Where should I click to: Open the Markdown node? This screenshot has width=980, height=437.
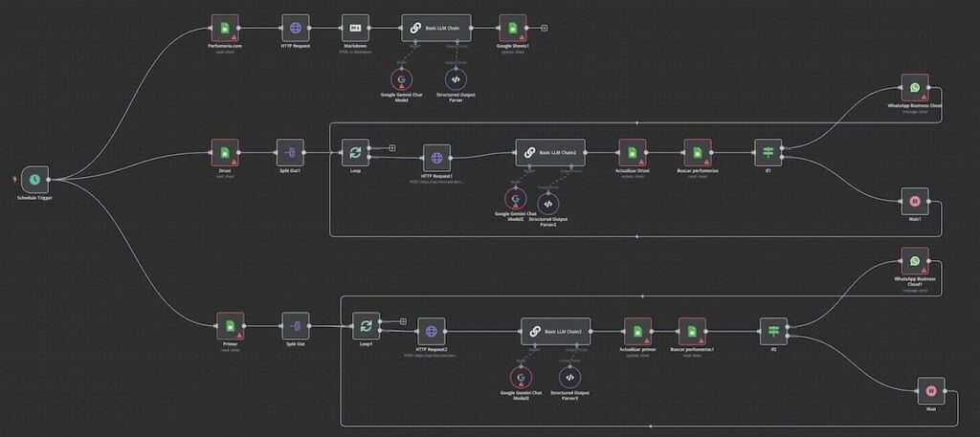point(356,28)
